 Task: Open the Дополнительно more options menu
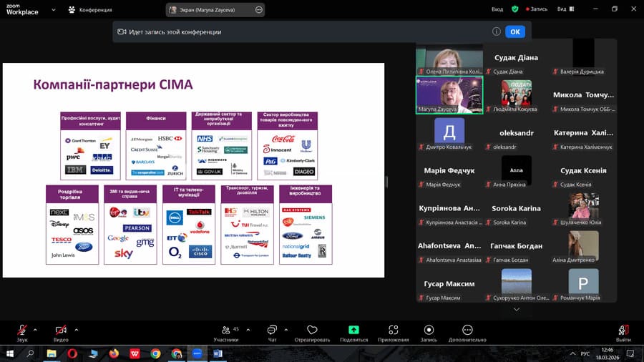(x=467, y=332)
